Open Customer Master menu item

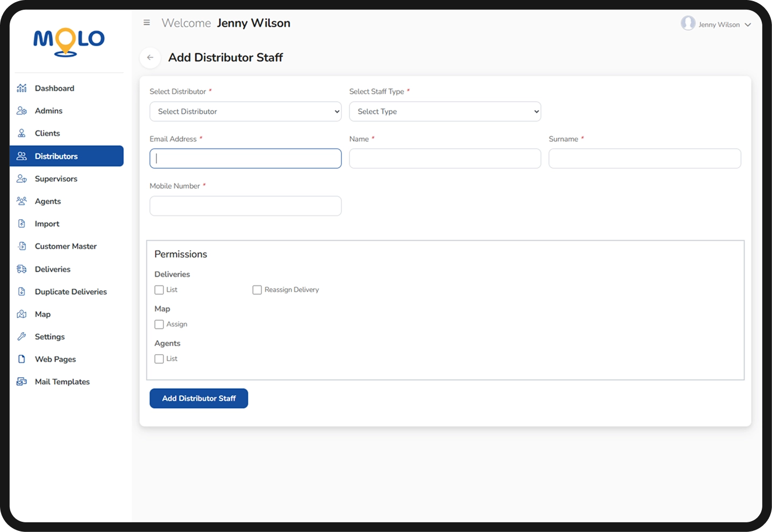pyautogui.click(x=67, y=247)
